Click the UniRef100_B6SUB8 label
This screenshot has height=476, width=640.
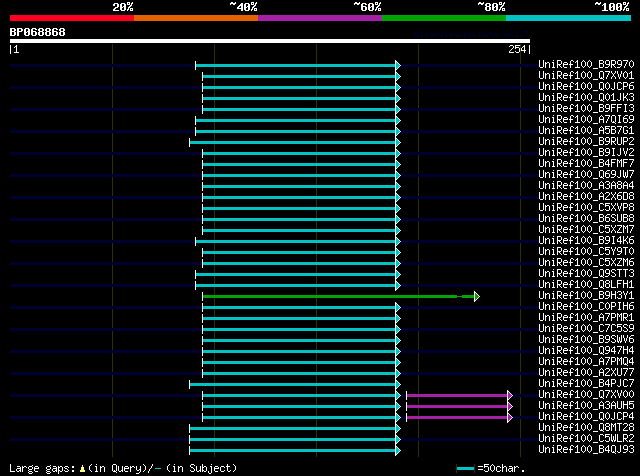pos(586,218)
